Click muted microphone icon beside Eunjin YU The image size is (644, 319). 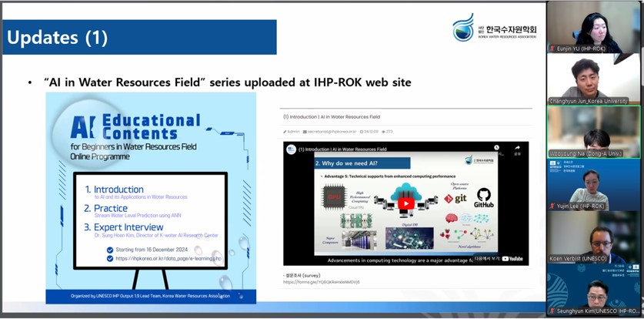[552, 49]
